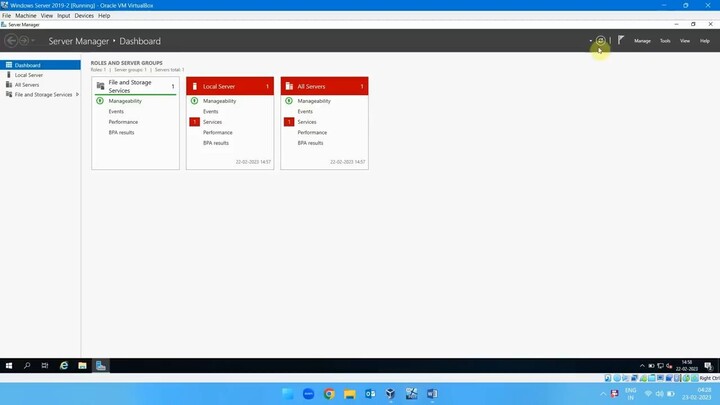Select All Servers in the left navigation
This screenshot has width=720, height=405.
[40, 84]
